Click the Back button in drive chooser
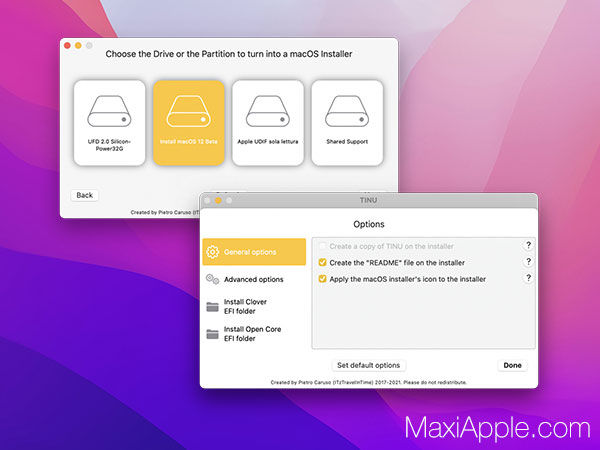 (85, 195)
